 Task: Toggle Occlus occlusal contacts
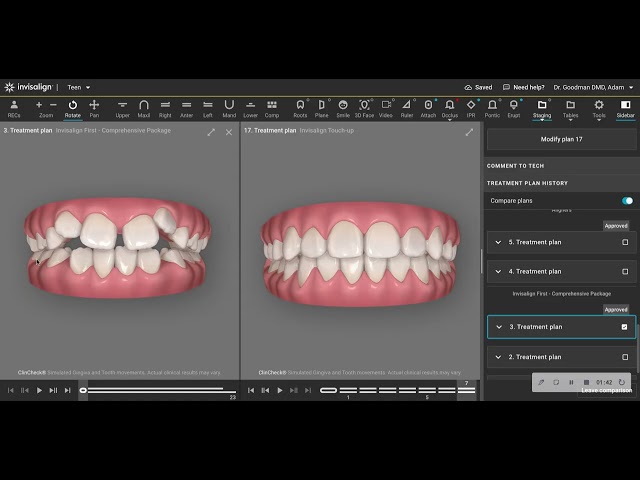[x=450, y=109]
